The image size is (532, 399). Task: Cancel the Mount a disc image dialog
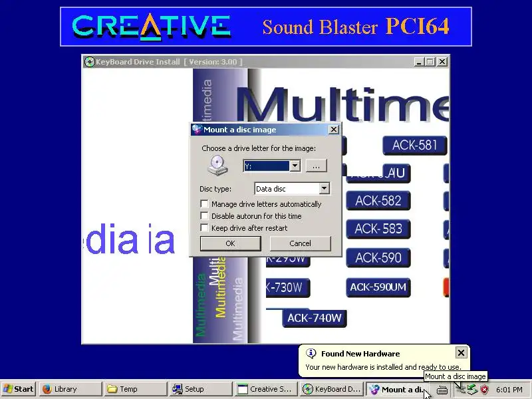point(300,243)
